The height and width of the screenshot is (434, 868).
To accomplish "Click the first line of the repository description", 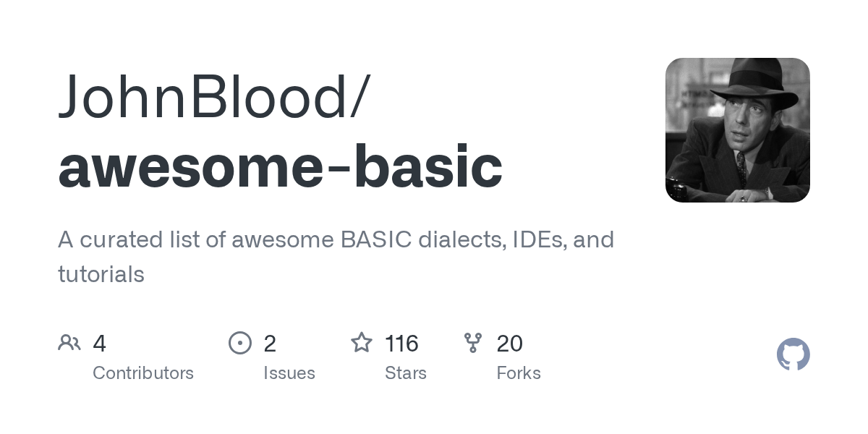I will tap(336, 239).
